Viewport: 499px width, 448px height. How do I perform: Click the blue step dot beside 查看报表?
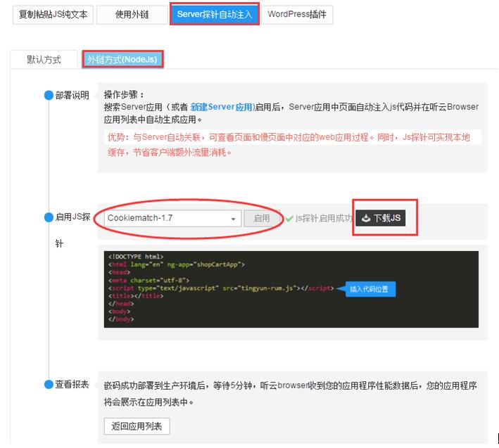tap(49, 385)
